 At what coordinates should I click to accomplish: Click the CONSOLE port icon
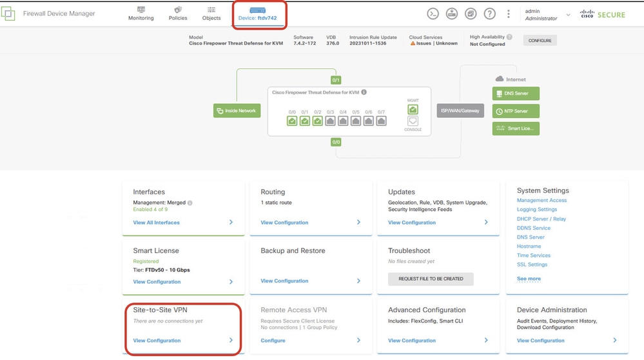[x=413, y=121]
